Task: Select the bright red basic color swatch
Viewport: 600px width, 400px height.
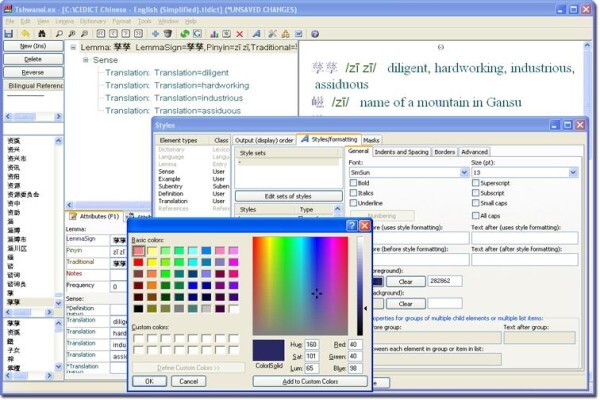Action: click(139, 262)
